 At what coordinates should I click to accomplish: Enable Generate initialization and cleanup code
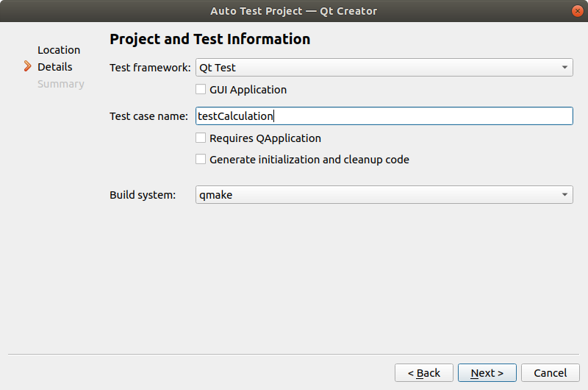[201, 160]
